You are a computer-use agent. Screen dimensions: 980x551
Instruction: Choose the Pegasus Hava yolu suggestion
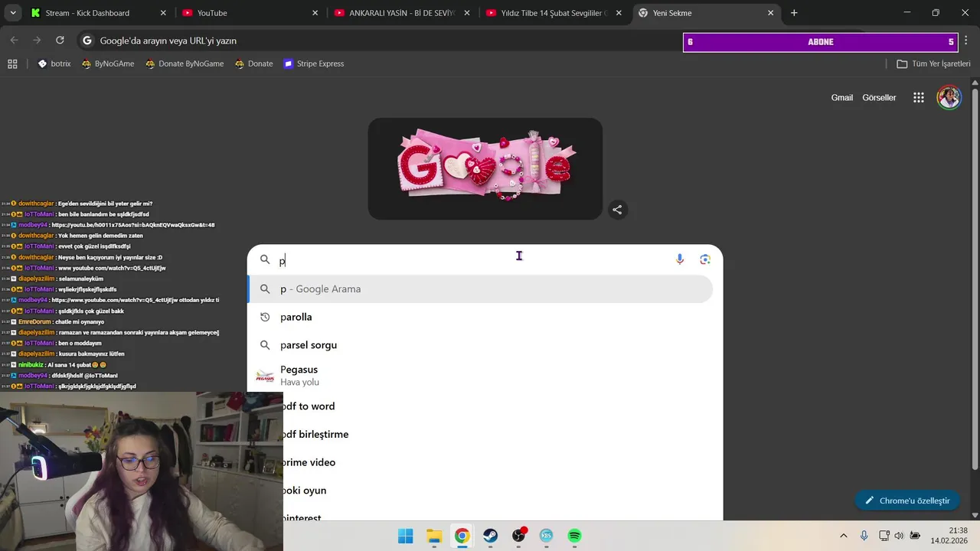[481, 375]
